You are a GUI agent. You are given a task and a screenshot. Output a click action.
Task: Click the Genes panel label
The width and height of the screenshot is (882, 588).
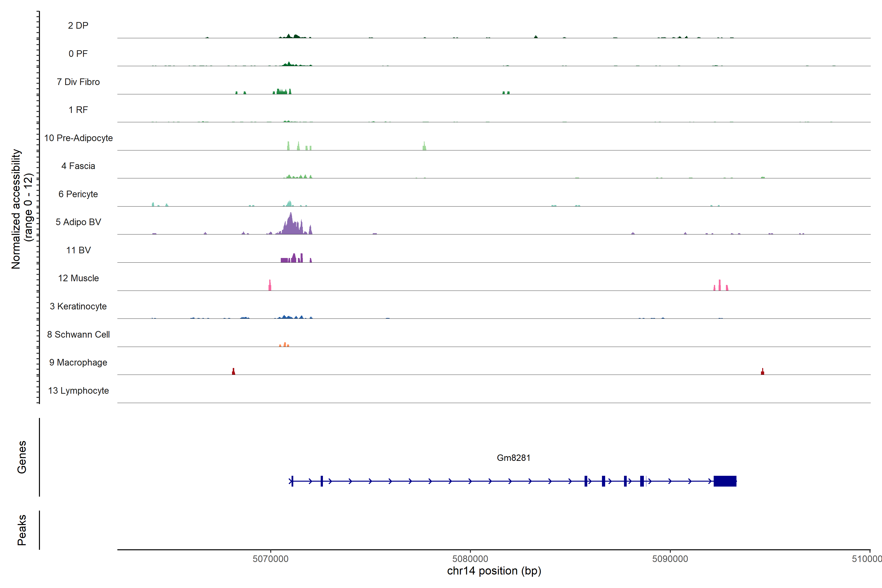coord(22,457)
